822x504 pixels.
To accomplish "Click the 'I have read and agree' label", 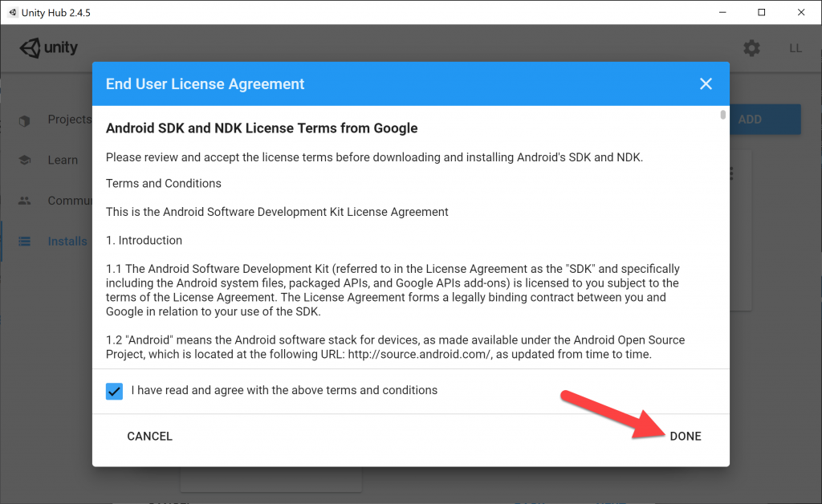I will tap(284, 390).
